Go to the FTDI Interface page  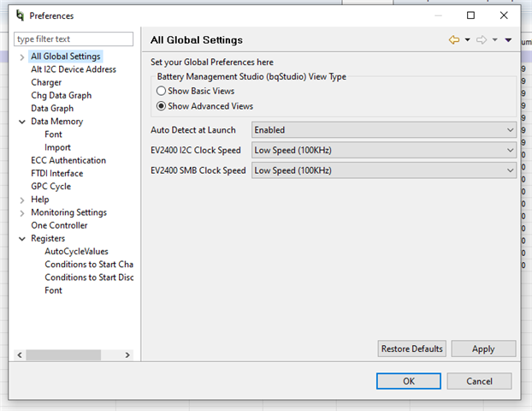pos(56,173)
